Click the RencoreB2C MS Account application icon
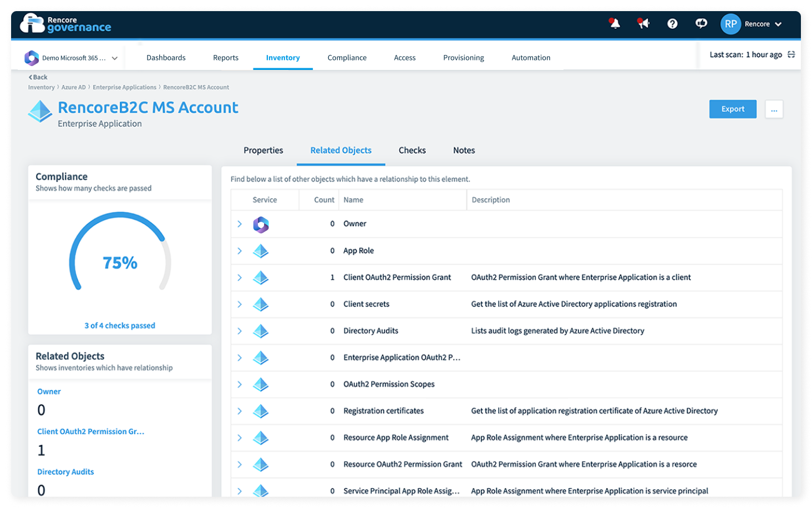This screenshot has width=812, height=508. coord(40,112)
